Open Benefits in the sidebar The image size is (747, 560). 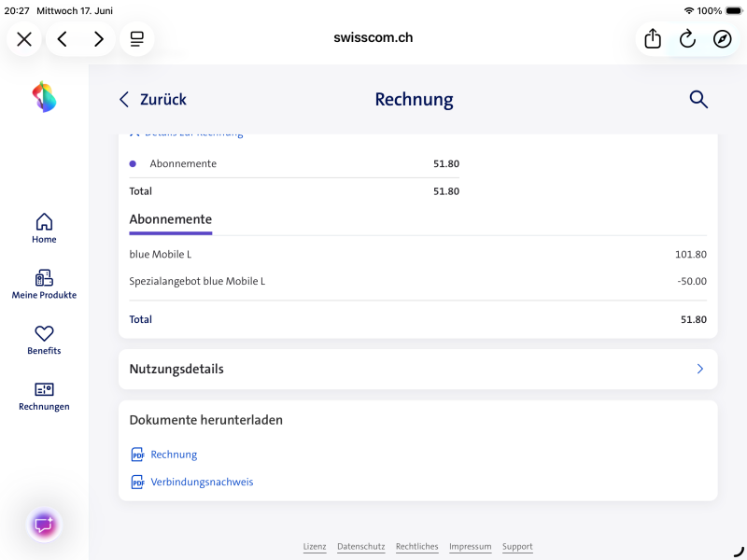tap(44, 340)
